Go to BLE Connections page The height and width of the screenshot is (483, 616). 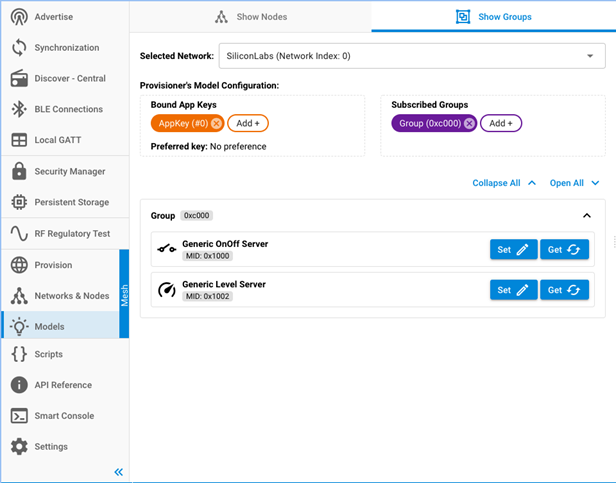point(68,109)
